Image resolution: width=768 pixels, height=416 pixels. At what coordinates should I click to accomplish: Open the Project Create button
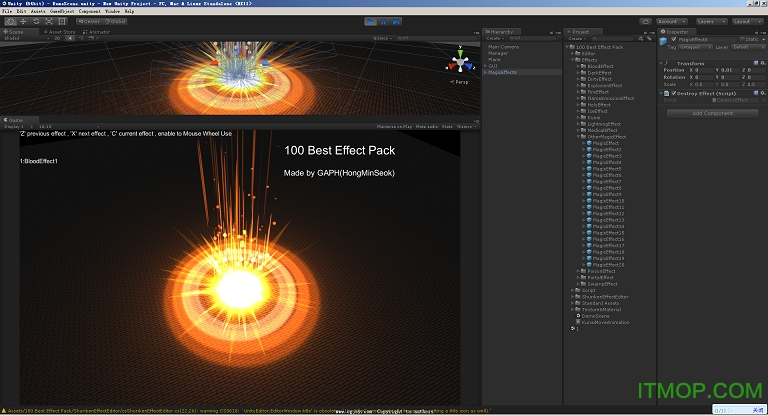coord(576,38)
